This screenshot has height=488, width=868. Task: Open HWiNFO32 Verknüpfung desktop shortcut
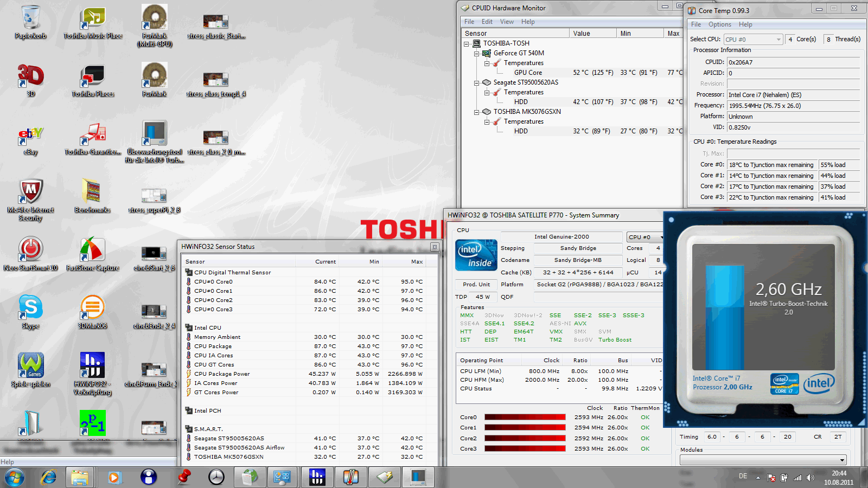point(92,374)
